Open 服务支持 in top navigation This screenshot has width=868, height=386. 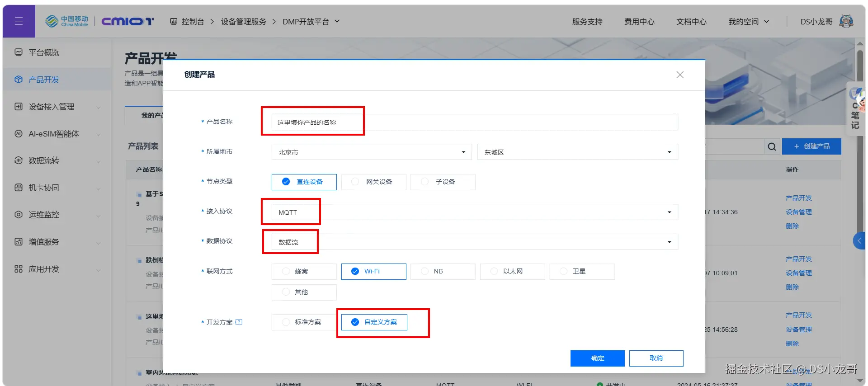tap(587, 21)
